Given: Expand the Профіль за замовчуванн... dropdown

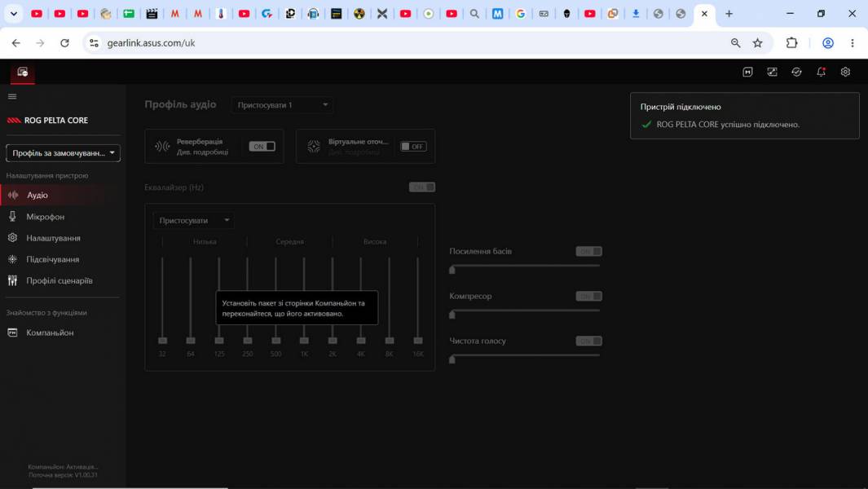Looking at the screenshot, I should click(63, 153).
